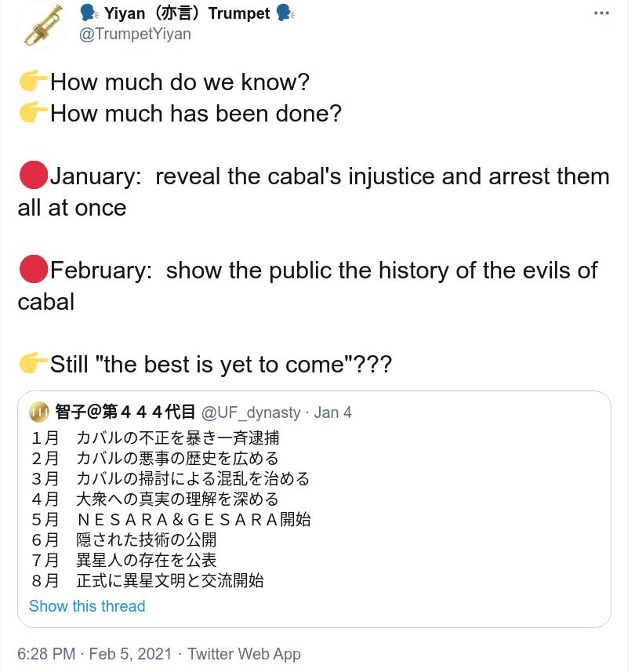Click the red circle emoji beside January

tap(34, 176)
